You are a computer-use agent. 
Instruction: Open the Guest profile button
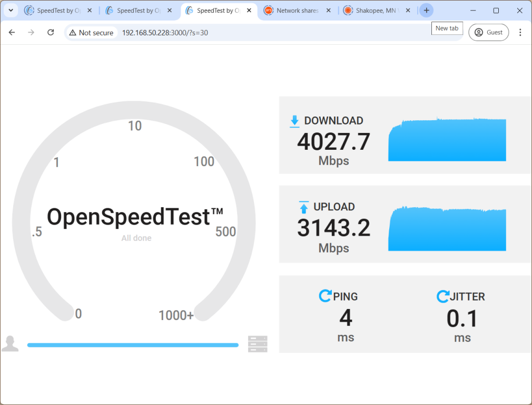point(488,32)
